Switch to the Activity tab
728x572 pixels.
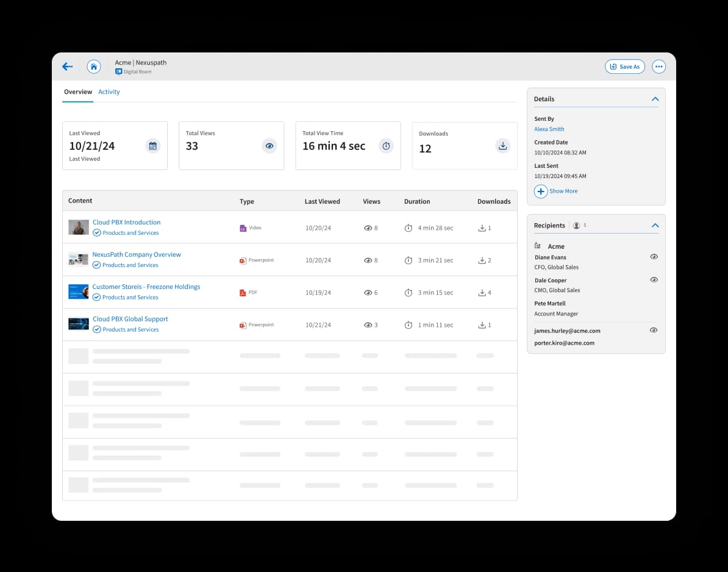(x=109, y=92)
